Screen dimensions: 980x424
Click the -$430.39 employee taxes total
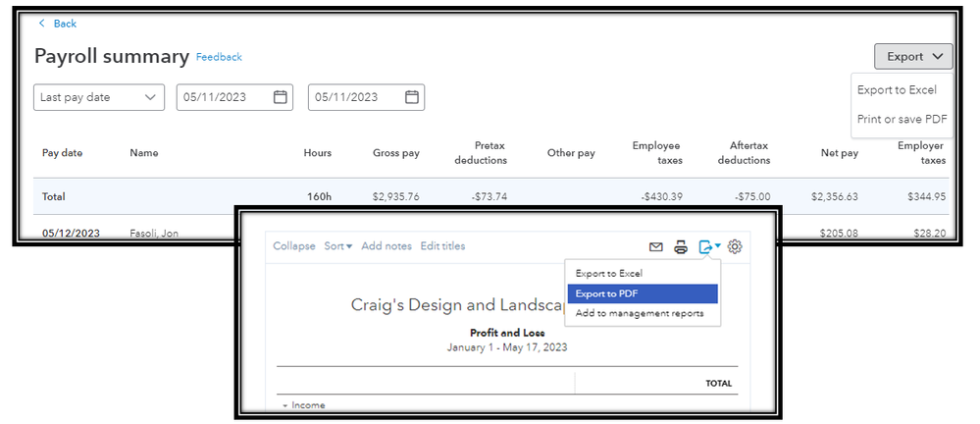click(661, 196)
